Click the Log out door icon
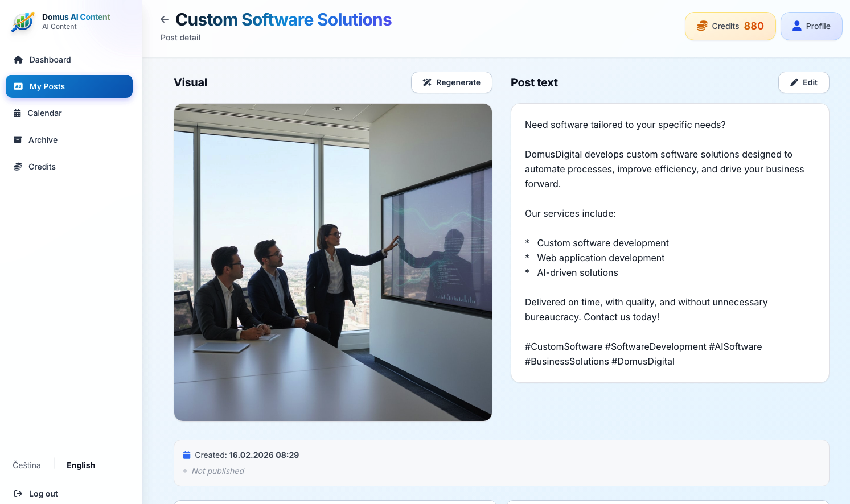This screenshot has width=850, height=504. pyautogui.click(x=18, y=493)
